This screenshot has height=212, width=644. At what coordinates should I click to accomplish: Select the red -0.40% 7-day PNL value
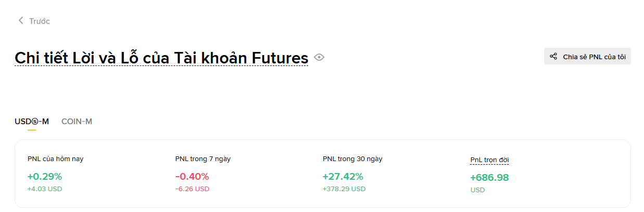192,177
